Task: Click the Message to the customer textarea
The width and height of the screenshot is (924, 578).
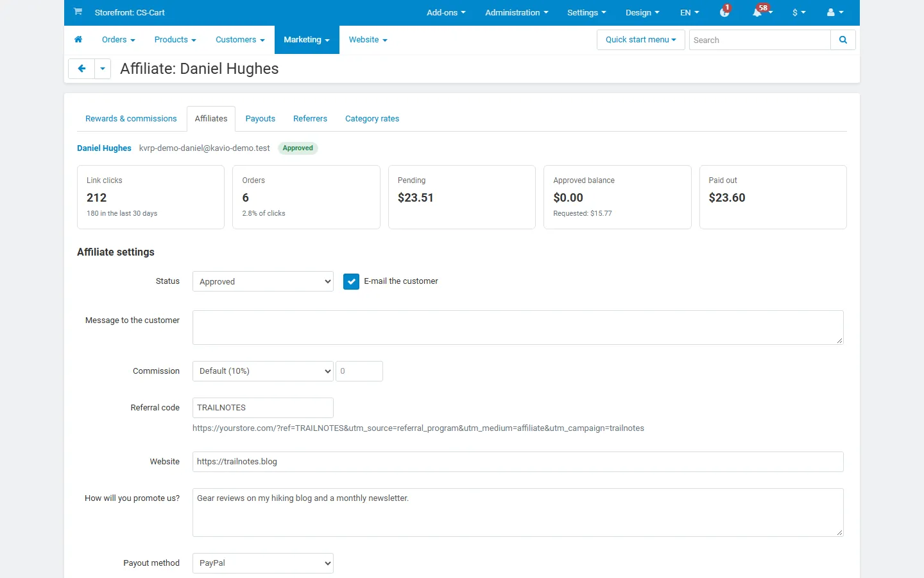Action: click(518, 328)
